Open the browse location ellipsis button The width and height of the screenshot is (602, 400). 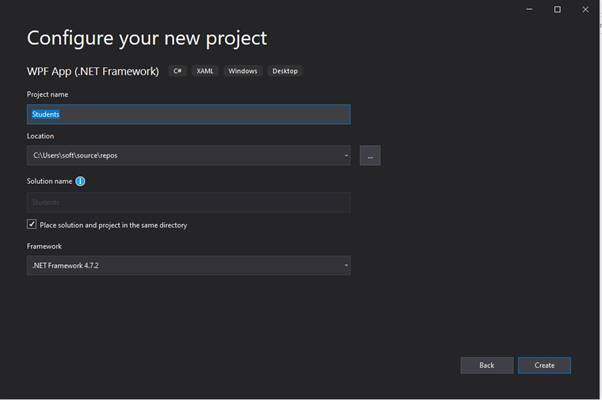coord(370,155)
